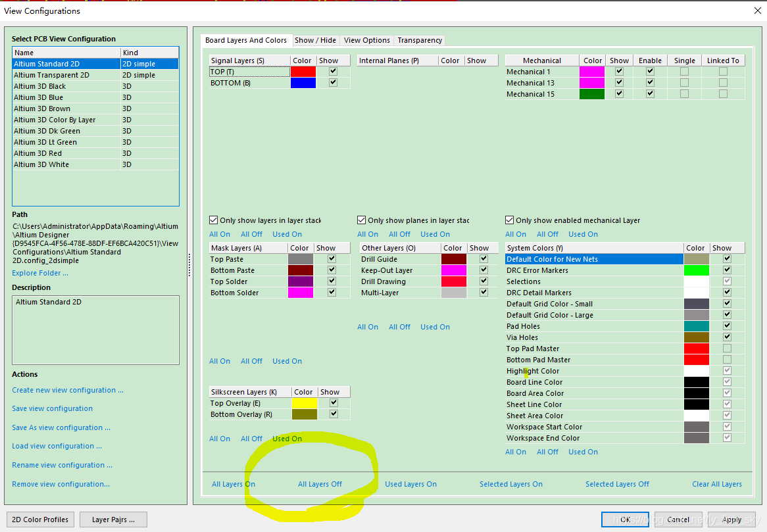Image resolution: width=767 pixels, height=532 pixels.
Task: Select the Board Layers And Colors tab
Action: click(x=245, y=40)
